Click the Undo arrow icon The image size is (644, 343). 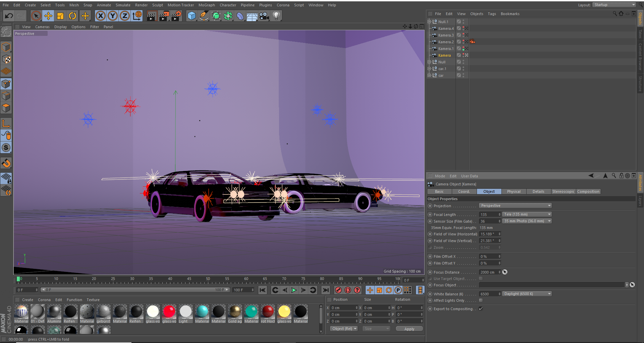coord(9,16)
